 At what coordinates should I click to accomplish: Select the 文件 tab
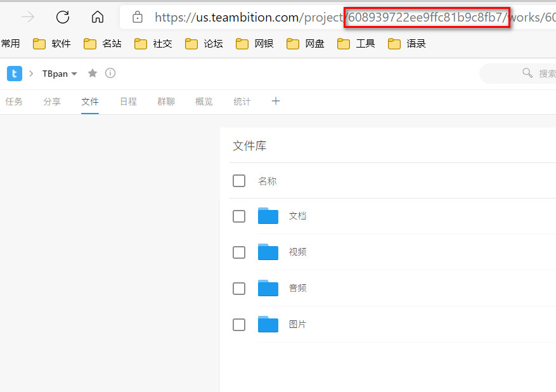coord(90,102)
